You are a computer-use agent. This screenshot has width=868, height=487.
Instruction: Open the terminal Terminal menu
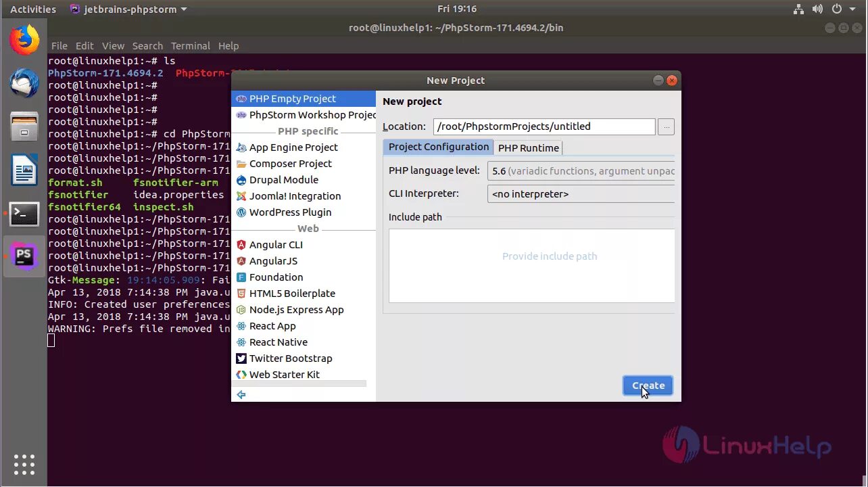click(191, 46)
